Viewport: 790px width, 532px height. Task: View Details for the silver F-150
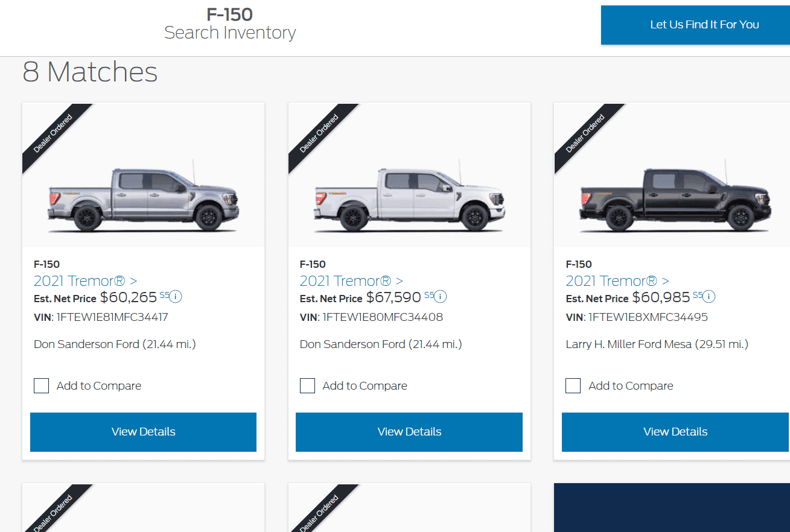point(143,432)
